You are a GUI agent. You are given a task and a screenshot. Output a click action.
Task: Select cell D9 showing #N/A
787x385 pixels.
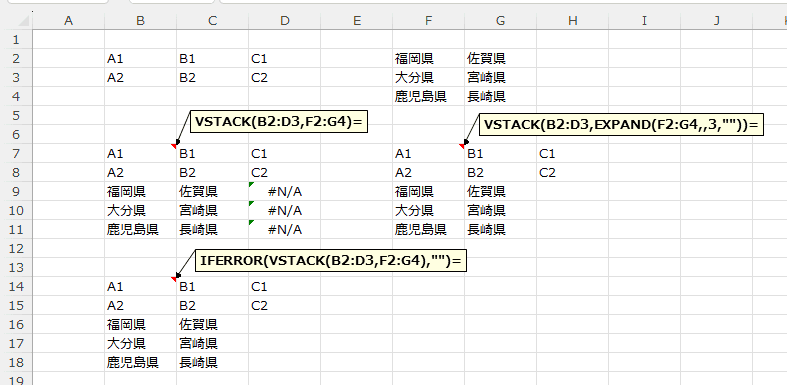tap(285, 191)
